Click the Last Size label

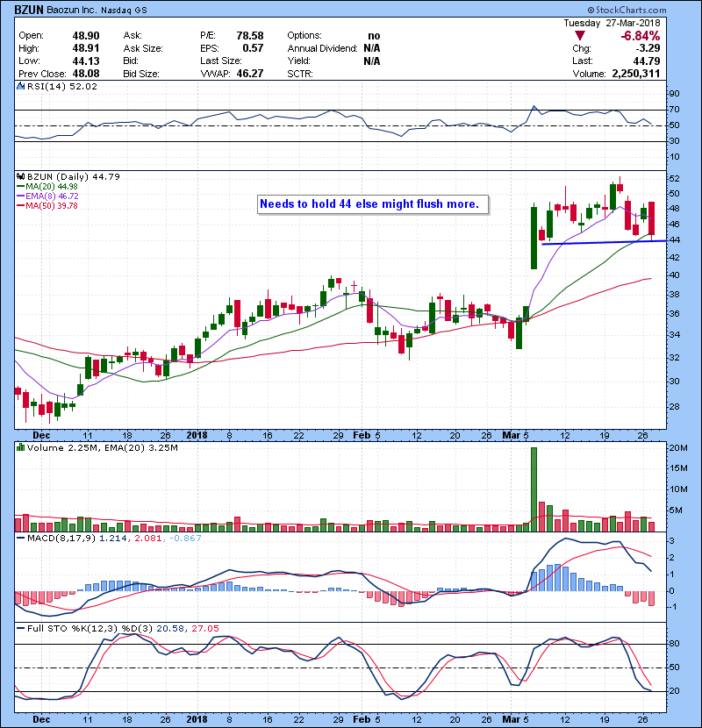(x=220, y=61)
